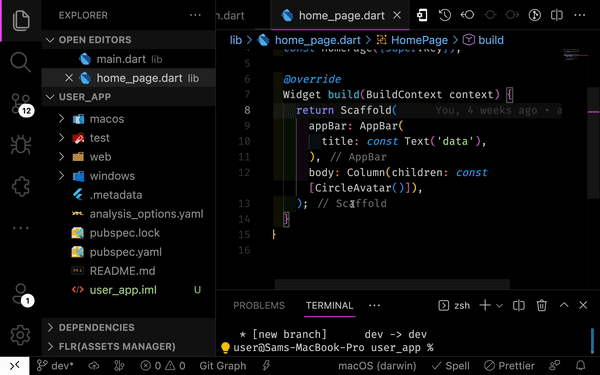Expand the FLR(Assets Manager) section

point(128,346)
